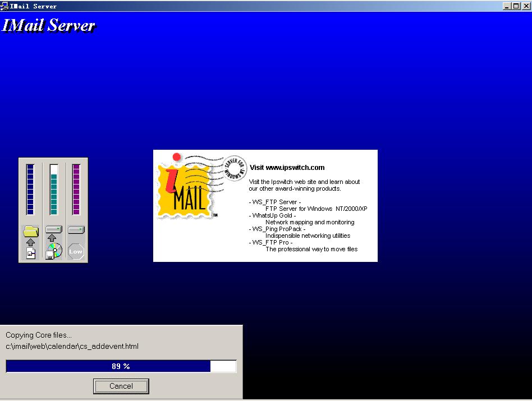This screenshot has height=401, width=532.
Task: Click the up arrow below the folder
Action: point(31,242)
